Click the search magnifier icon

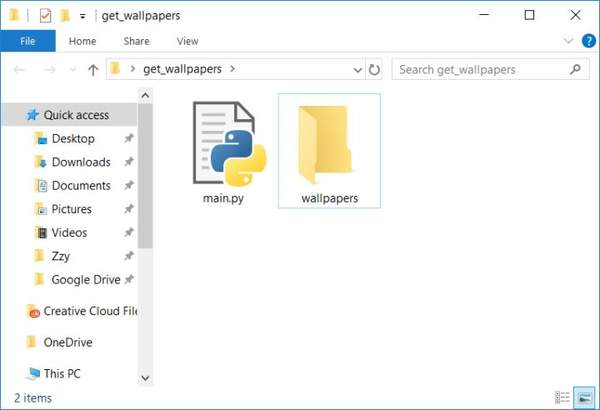pos(575,70)
